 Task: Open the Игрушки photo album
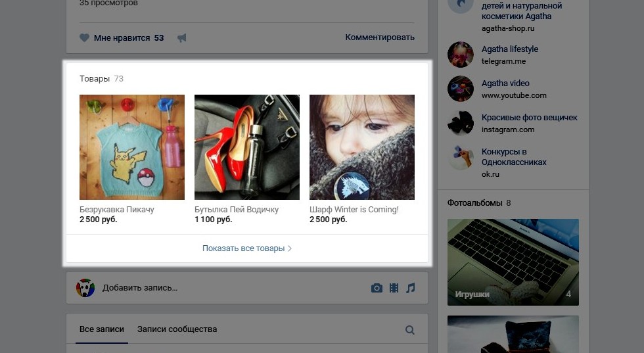[x=513, y=262]
